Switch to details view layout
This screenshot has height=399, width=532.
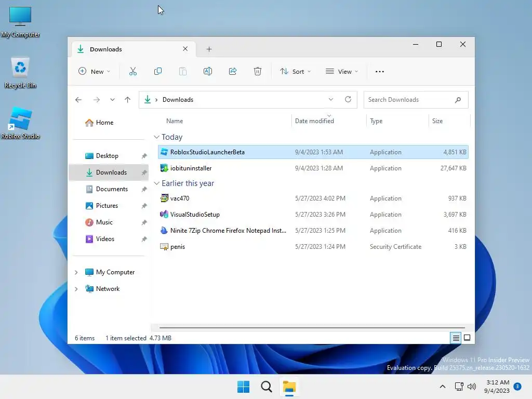pos(456,338)
